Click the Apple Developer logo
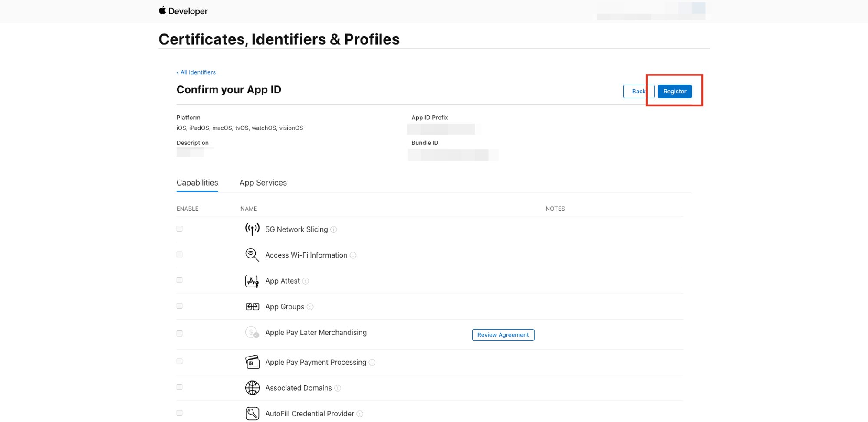This screenshot has height=422, width=868. pyautogui.click(x=183, y=11)
